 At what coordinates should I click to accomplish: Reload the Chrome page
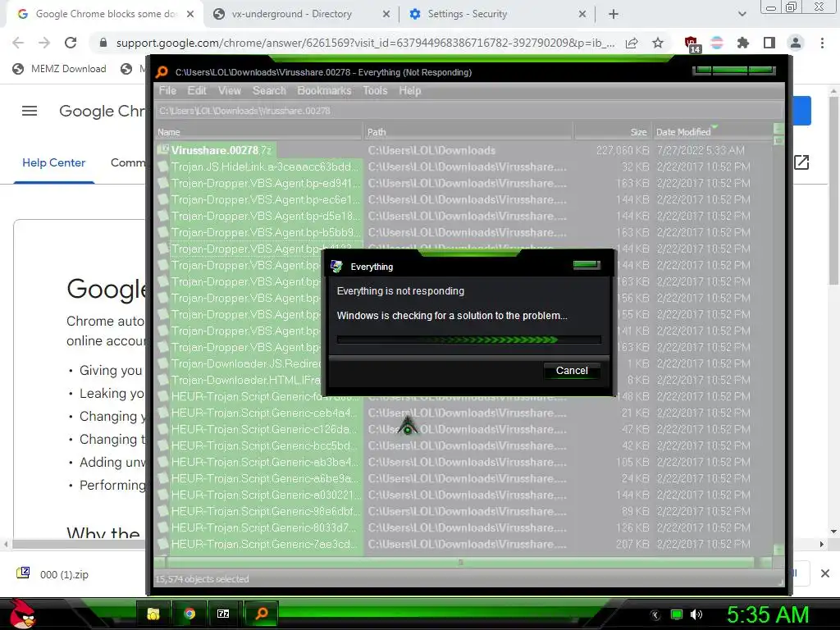(71, 43)
